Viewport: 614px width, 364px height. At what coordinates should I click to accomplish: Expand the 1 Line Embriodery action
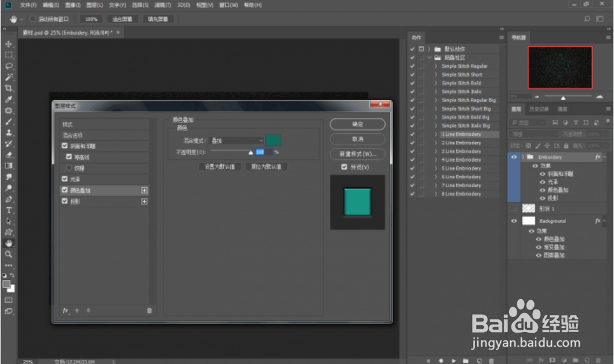click(436, 134)
